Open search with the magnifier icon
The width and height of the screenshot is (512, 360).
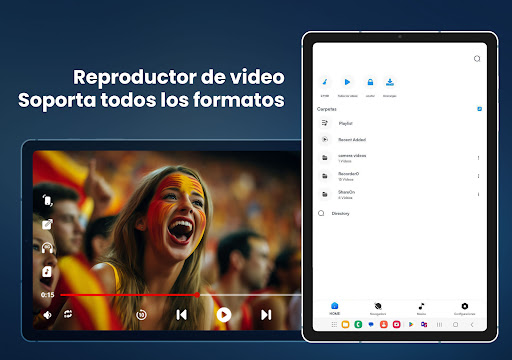(477, 59)
